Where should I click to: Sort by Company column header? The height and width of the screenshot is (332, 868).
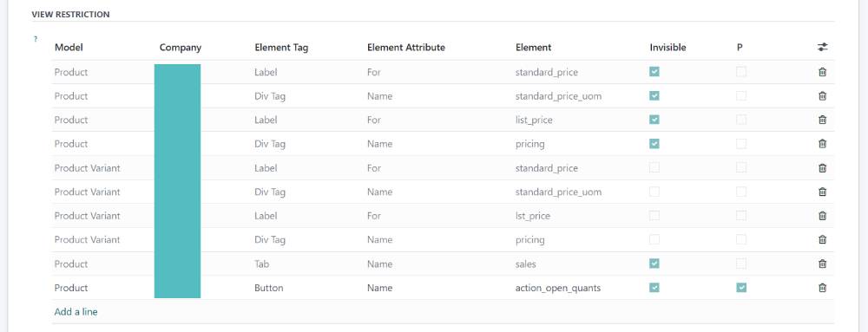point(181,48)
